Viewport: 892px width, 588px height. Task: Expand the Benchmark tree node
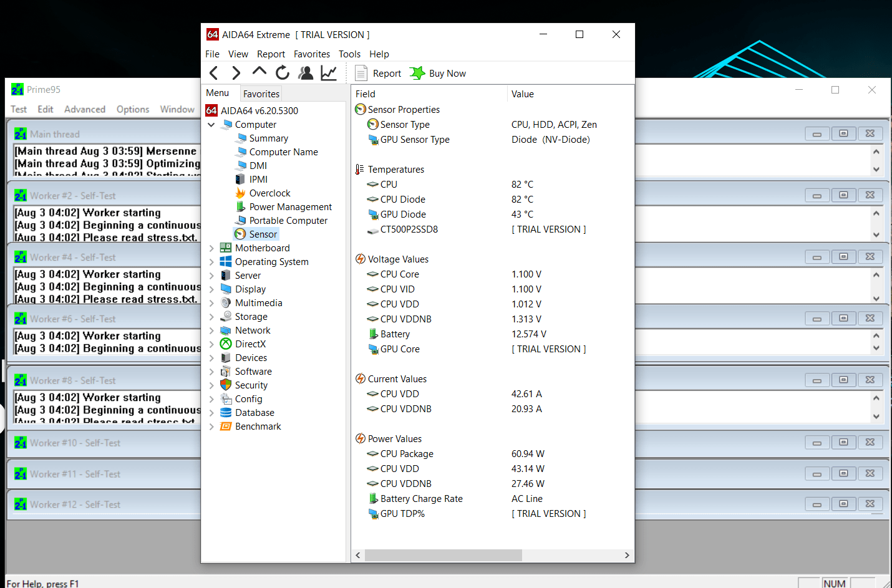tap(211, 427)
